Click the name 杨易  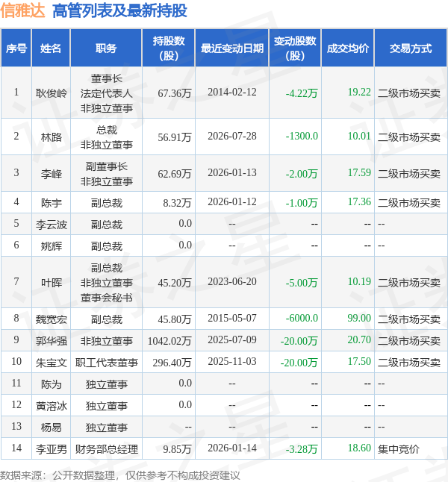pyautogui.click(x=51, y=428)
